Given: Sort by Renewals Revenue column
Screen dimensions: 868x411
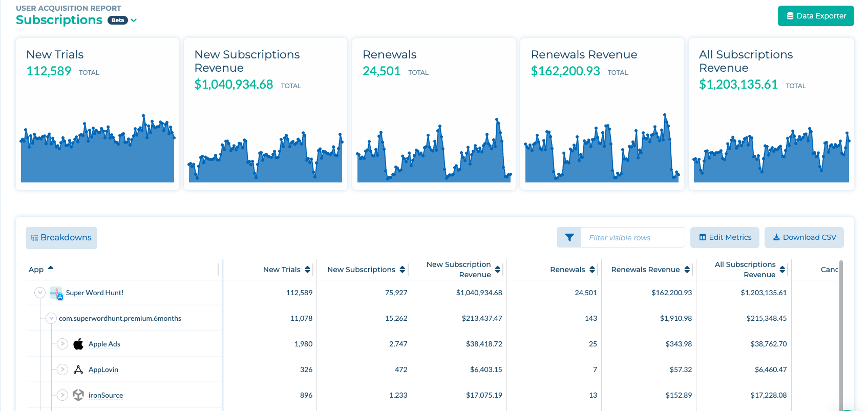Looking at the screenshot, I should 687,270.
